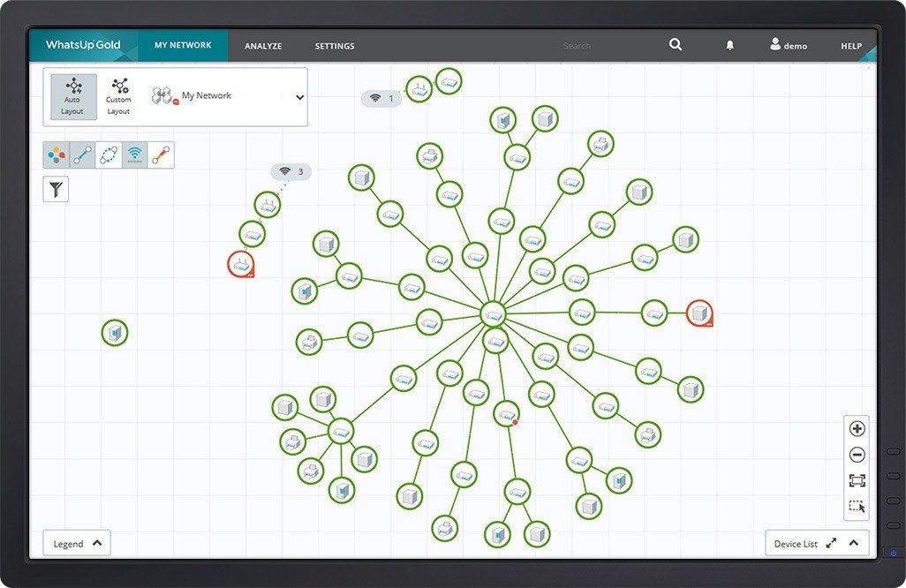Open the map filter icon
906x588 pixels.
pos(55,188)
